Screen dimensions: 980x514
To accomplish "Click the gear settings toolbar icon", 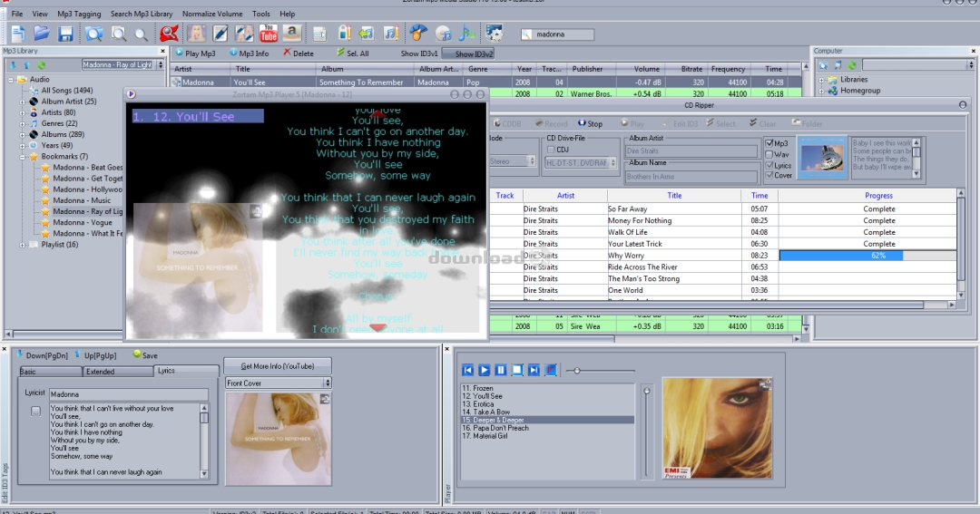I will point(495,34).
